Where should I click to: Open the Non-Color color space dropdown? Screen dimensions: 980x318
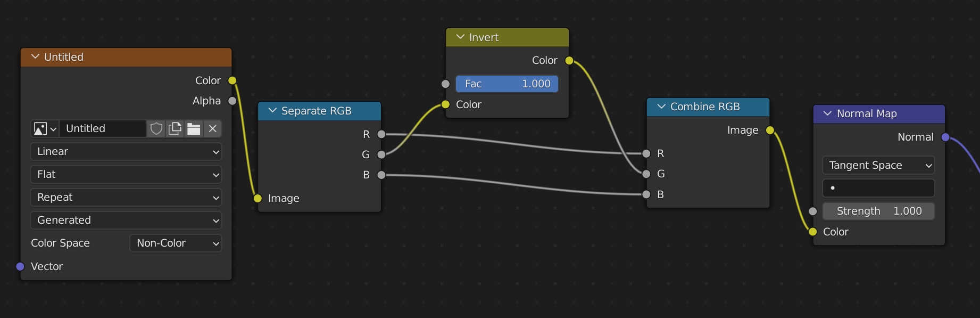[176, 243]
